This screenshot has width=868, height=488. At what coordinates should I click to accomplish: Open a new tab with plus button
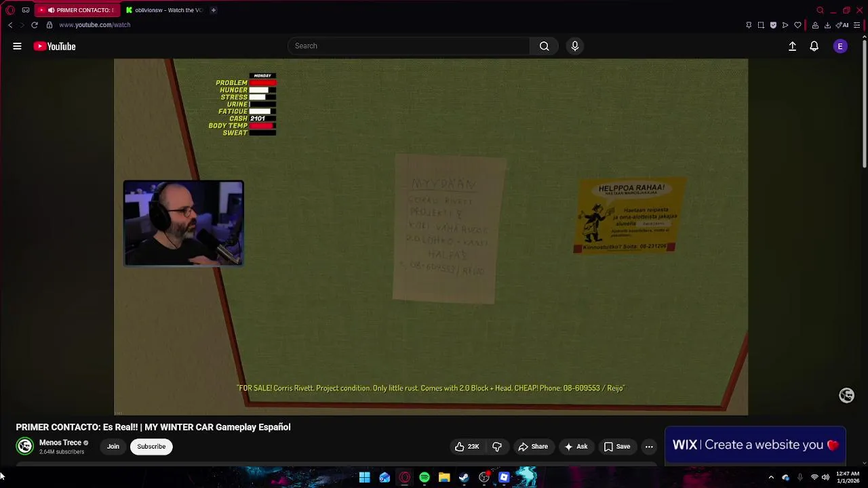[213, 10]
